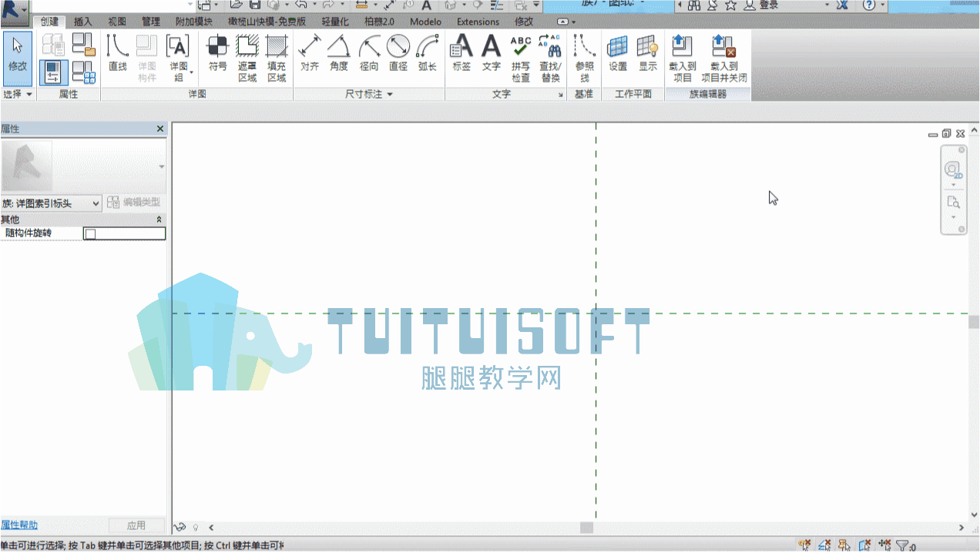Image resolution: width=980 pixels, height=553 pixels.
Task: Switch to the 插入 ribbon tab
Action: click(x=82, y=22)
